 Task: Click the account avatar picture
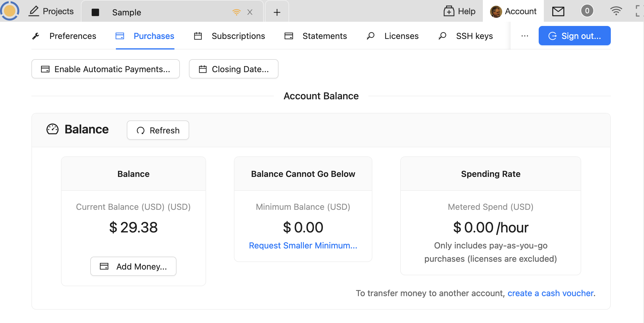tap(496, 12)
